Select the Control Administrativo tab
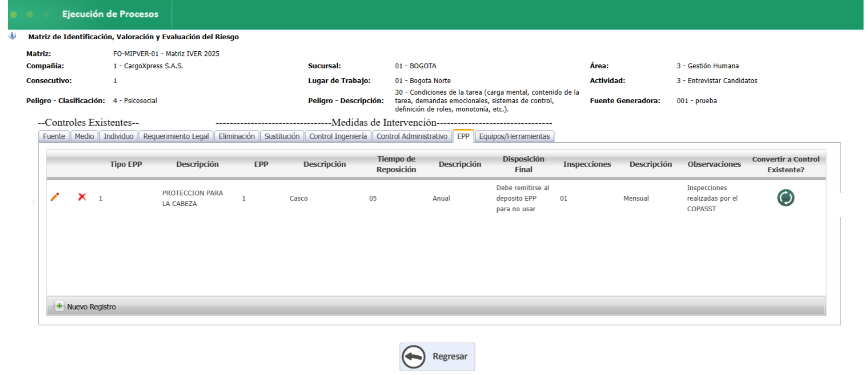The height and width of the screenshot is (375, 868). tap(412, 136)
